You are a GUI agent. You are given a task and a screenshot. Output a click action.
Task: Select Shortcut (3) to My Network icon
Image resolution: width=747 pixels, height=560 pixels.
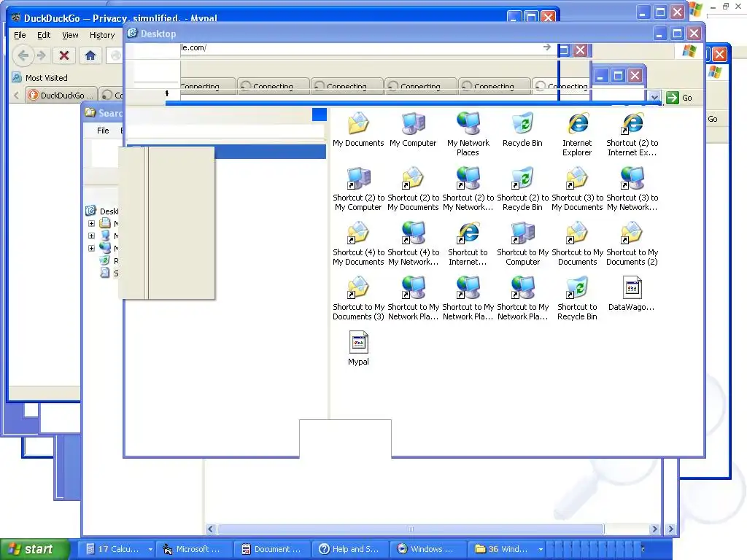coord(632,189)
